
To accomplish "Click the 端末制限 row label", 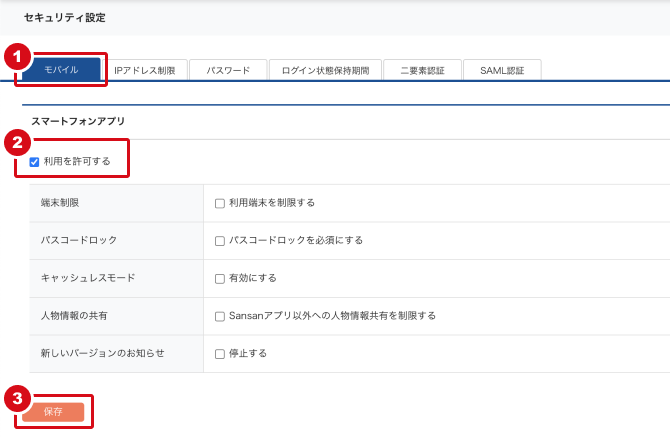I will tap(60, 203).
